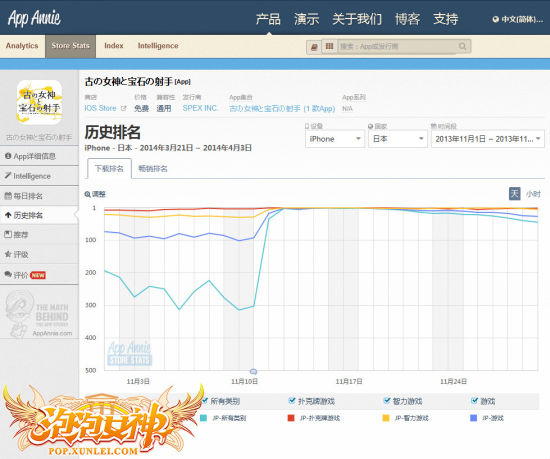Open the App详细信息 sidebar item
This screenshot has height=459, width=550.
coord(39,156)
